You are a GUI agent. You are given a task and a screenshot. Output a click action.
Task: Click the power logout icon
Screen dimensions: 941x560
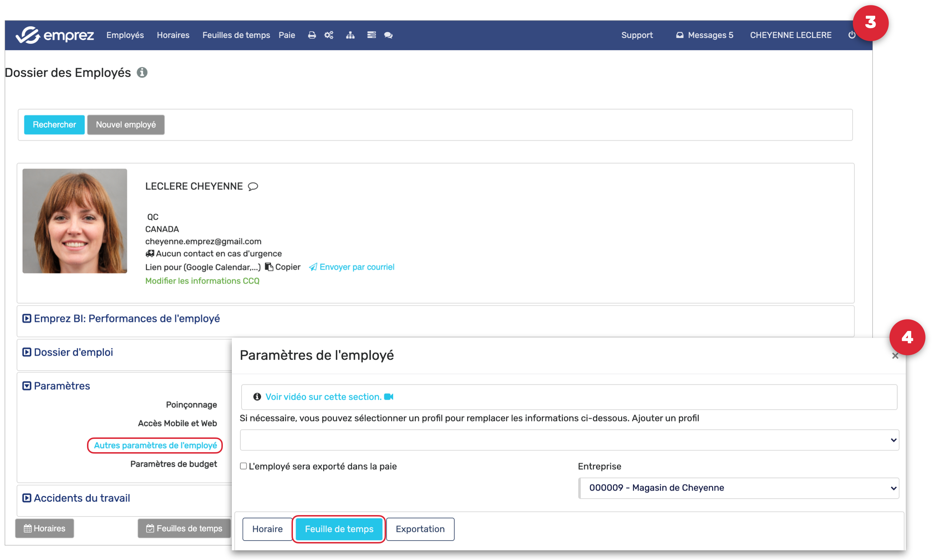pyautogui.click(x=852, y=35)
